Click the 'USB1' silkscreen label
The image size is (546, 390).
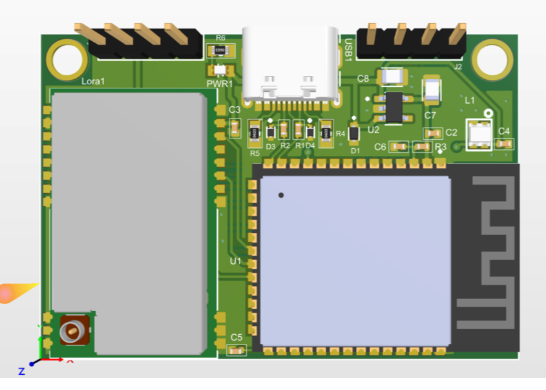[x=348, y=49]
